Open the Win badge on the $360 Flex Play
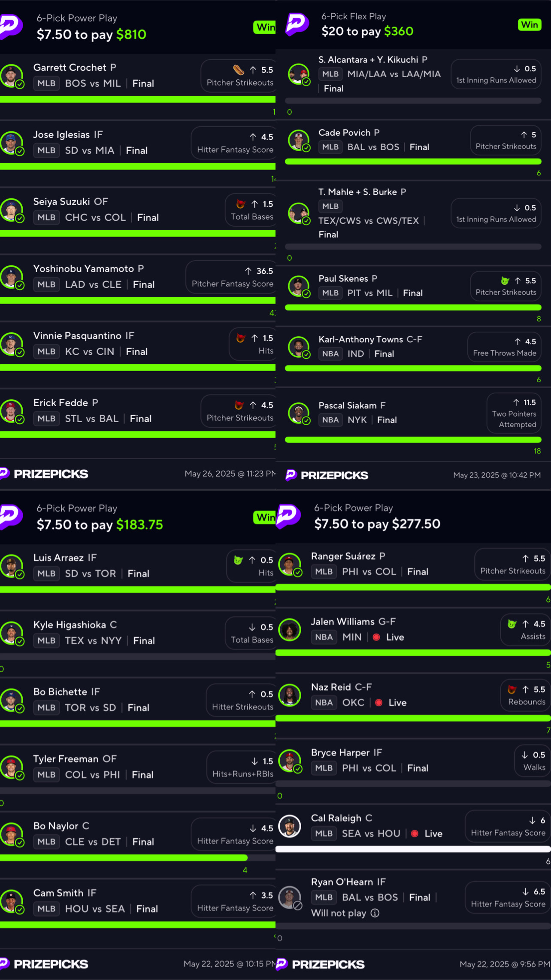 coord(529,25)
